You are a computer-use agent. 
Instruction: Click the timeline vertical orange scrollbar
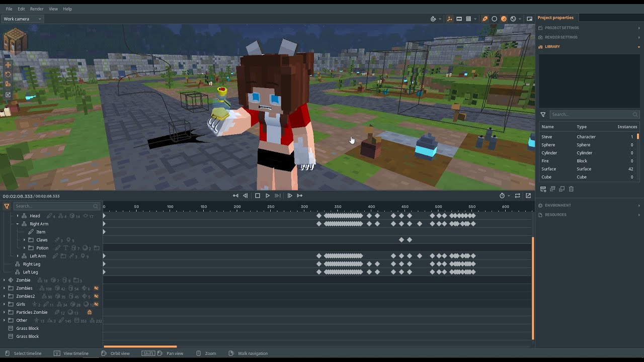coord(533,288)
